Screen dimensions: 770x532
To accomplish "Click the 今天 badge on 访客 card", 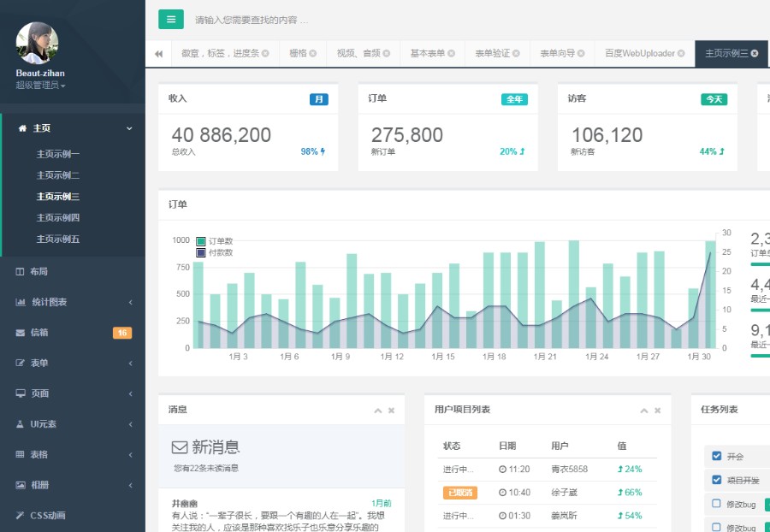I will (714, 99).
